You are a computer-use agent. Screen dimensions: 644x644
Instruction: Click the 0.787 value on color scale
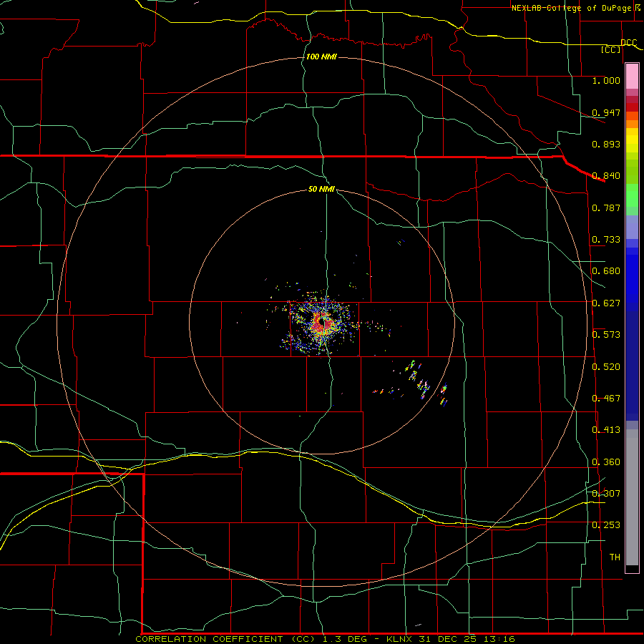[x=606, y=208]
